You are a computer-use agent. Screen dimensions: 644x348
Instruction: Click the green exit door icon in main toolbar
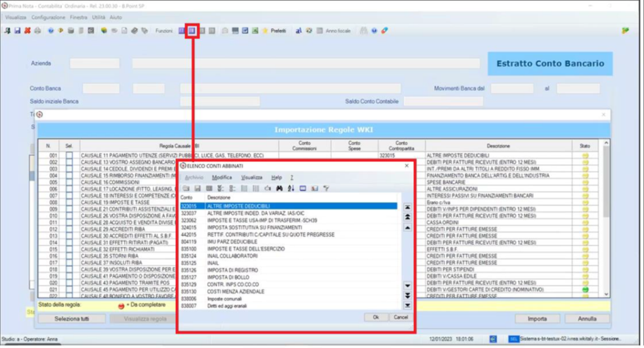click(x=7, y=31)
